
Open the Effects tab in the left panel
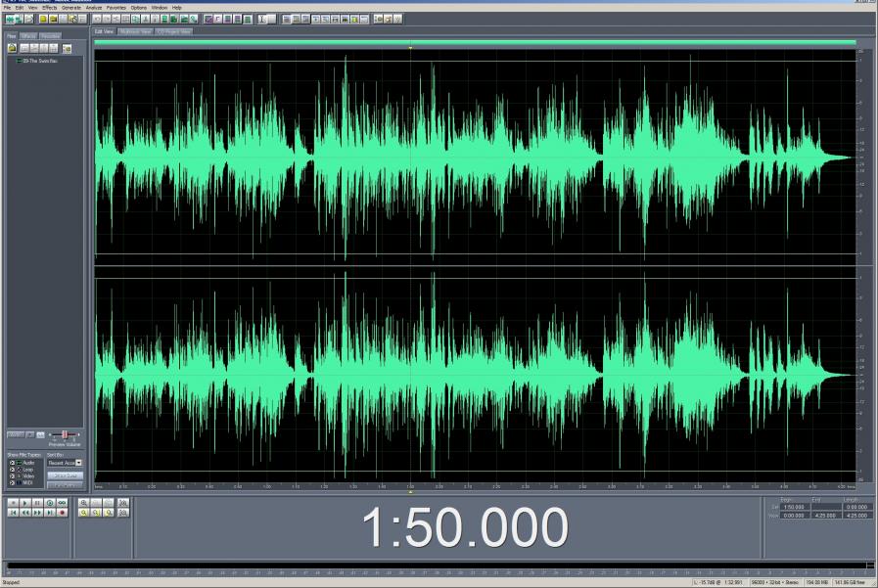[x=29, y=35]
